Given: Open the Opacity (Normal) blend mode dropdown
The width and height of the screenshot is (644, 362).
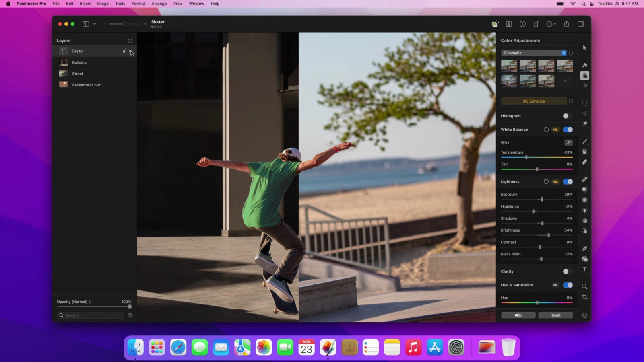Looking at the screenshot, I should click(74, 302).
